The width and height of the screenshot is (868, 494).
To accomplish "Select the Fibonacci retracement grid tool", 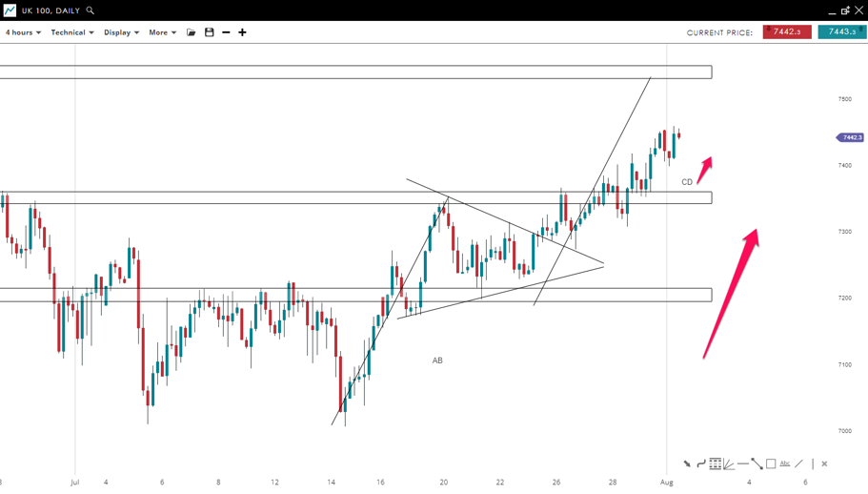I will click(x=715, y=464).
